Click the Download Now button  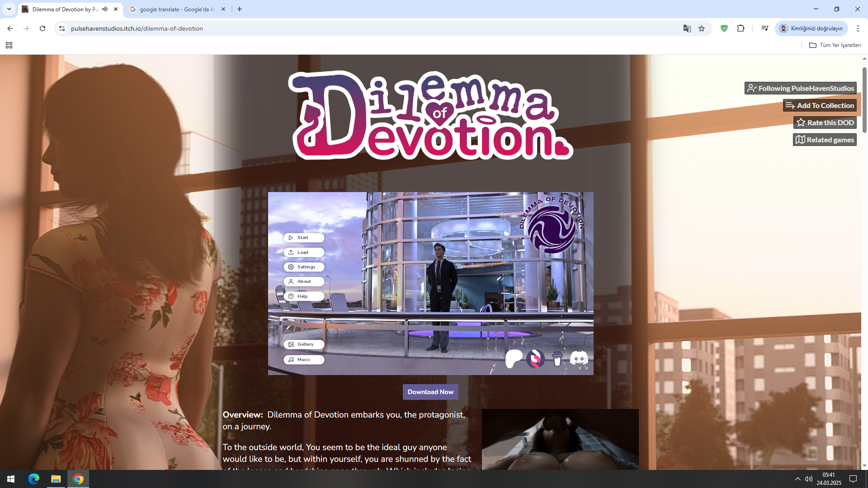(x=430, y=392)
